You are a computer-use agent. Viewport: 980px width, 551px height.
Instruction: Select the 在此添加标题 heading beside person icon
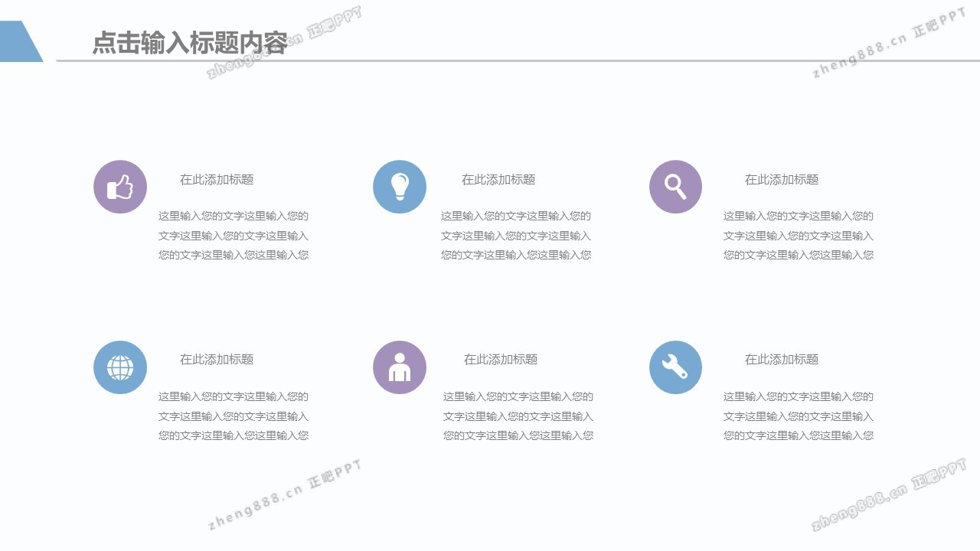(501, 360)
